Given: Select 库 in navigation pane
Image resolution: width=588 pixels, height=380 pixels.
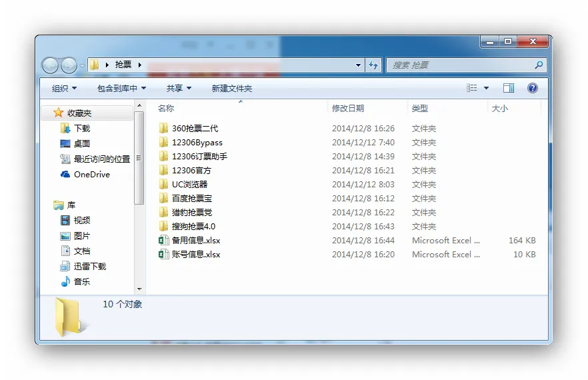Looking at the screenshot, I should [71, 205].
